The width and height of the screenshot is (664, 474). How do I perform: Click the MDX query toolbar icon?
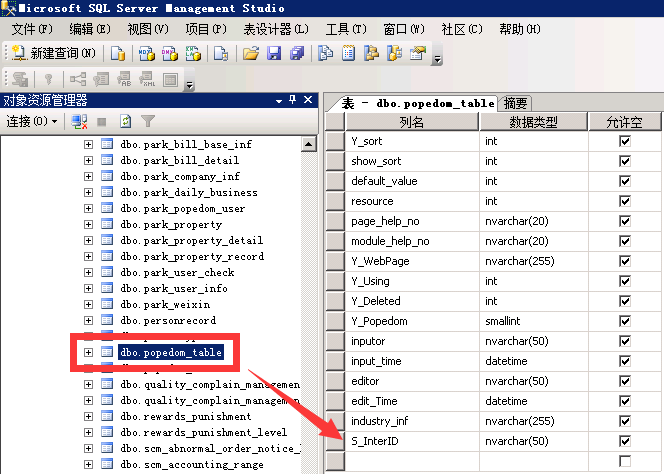145,53
